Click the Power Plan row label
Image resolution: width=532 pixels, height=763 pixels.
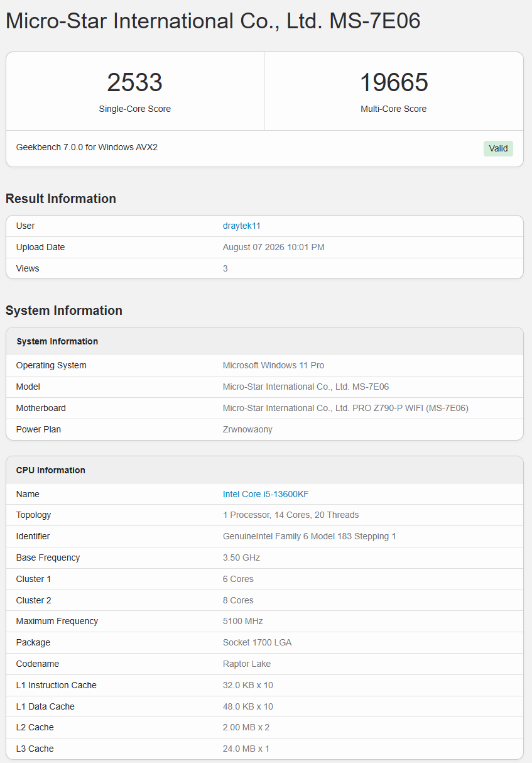coord(38,429)
